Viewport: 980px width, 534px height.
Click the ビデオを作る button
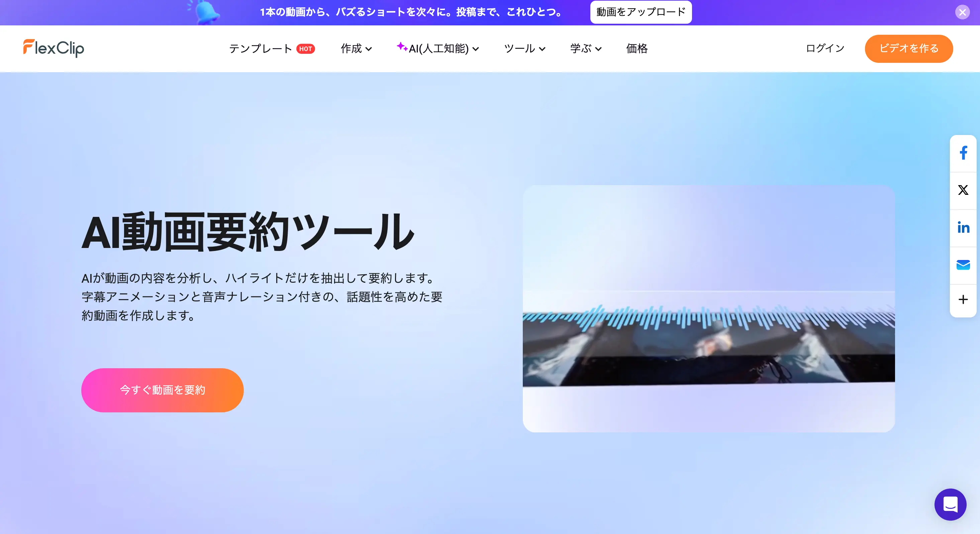(x=908, y=49)
